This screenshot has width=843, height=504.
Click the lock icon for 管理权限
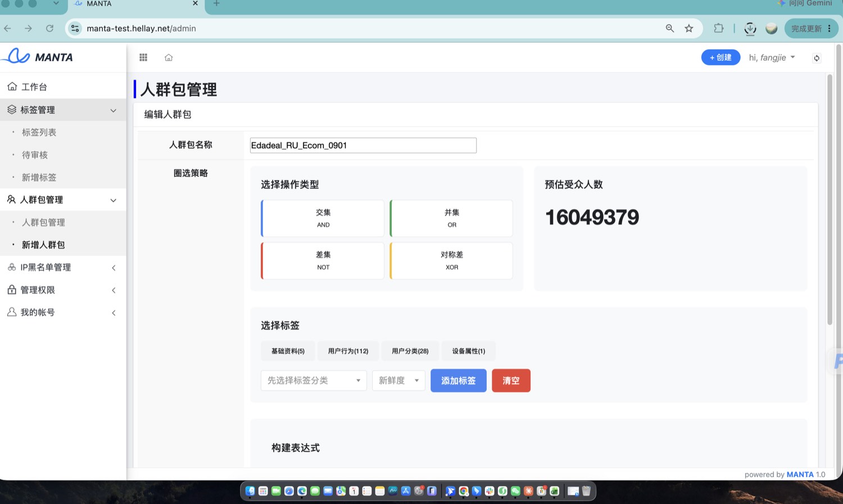pyautogui.click(x=12, y=290)
